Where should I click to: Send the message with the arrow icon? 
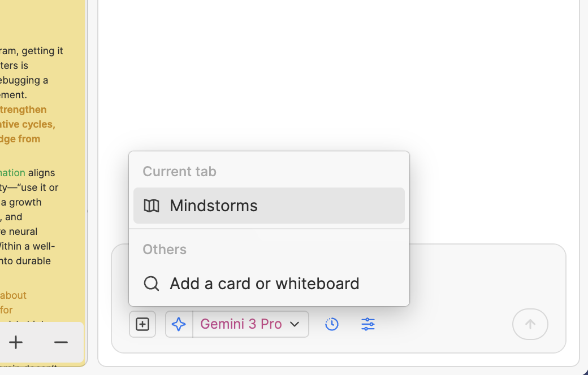(530, 324)
